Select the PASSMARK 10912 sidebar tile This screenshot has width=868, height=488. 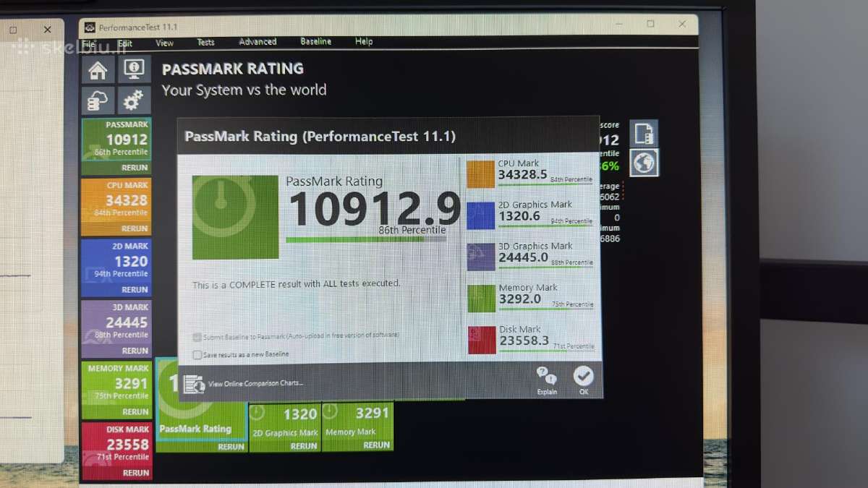116,146
